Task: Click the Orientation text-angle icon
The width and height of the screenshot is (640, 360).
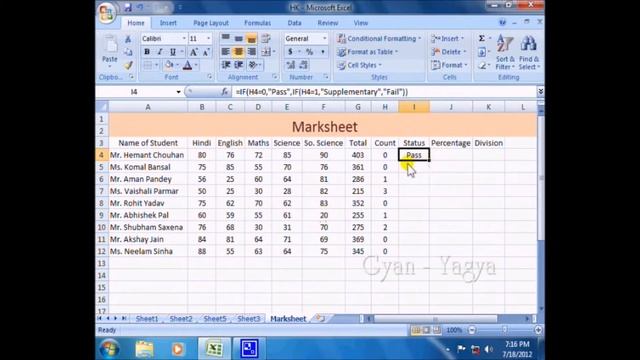Action: tap(253, 65)
